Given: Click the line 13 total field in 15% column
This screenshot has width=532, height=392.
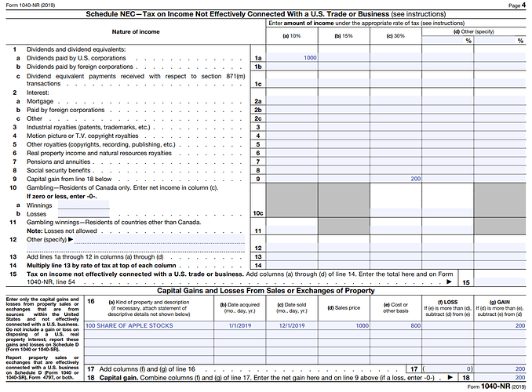Looking at the screenshot, I should pyautogui.click(x=343, y=257).
